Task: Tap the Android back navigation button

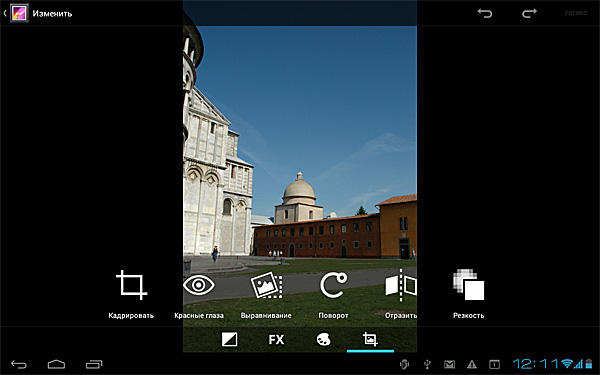Action: point(19,364)
